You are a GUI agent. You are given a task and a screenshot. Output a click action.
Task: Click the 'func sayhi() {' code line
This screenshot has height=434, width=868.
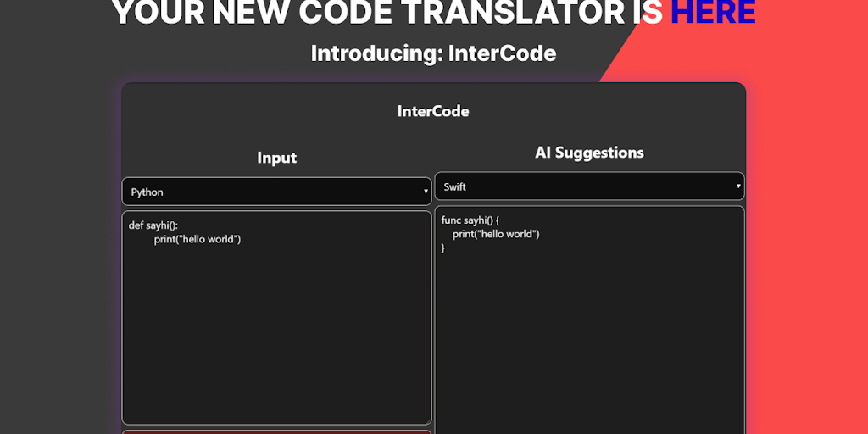pyautogui.click(x=470, y=220)
